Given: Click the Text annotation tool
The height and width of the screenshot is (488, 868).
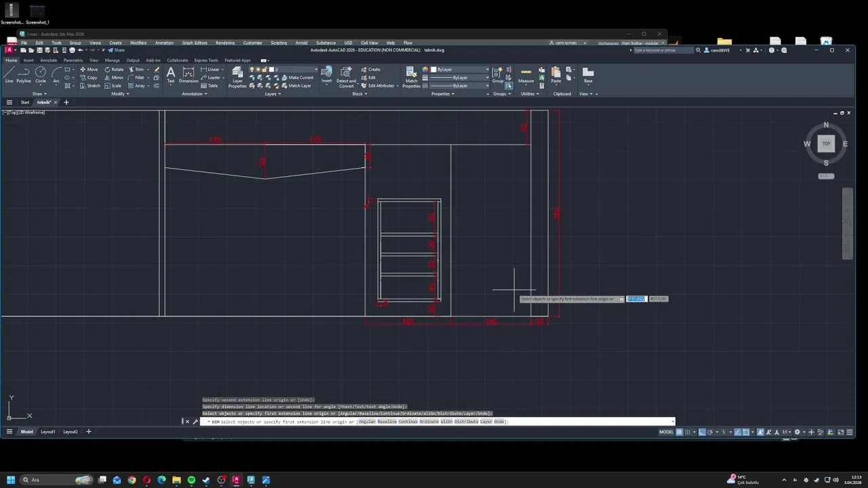Looking at the screenshot, I should [x=170, y=75].
